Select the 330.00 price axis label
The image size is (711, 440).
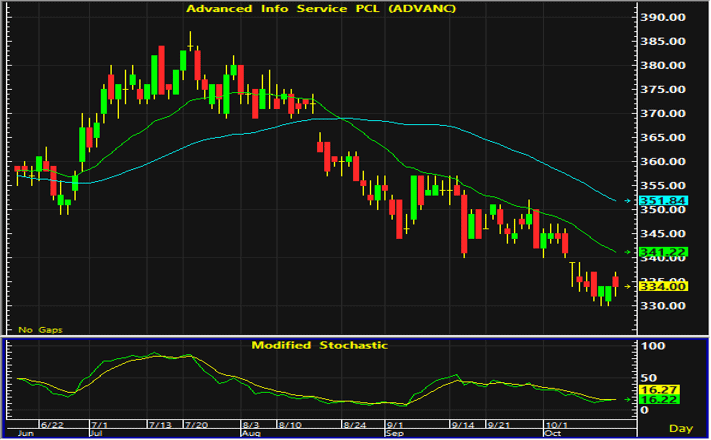pos(662,306)
